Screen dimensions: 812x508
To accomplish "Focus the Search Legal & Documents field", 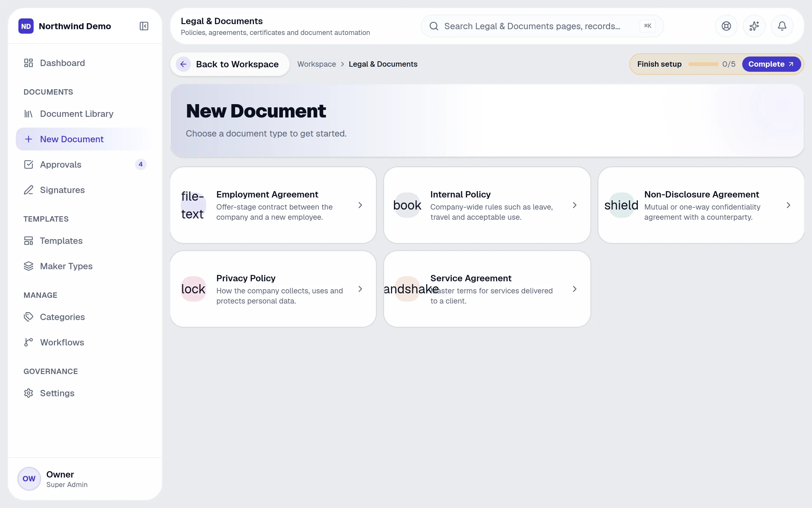I will pos(542,26).
